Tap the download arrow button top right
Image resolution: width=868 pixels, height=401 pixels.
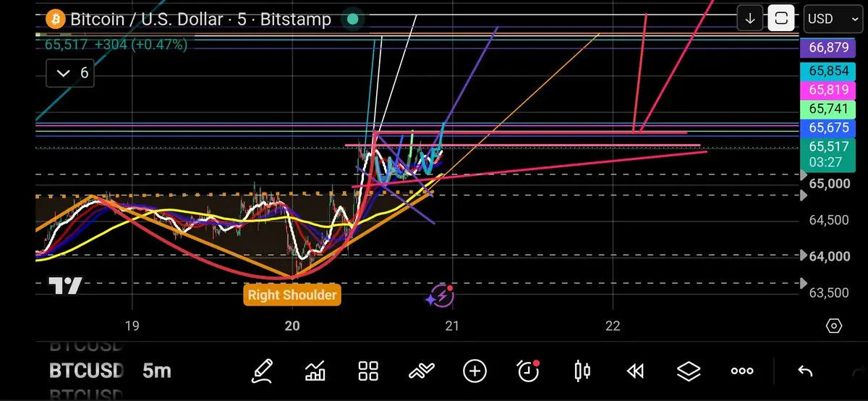tap(750, 19)
